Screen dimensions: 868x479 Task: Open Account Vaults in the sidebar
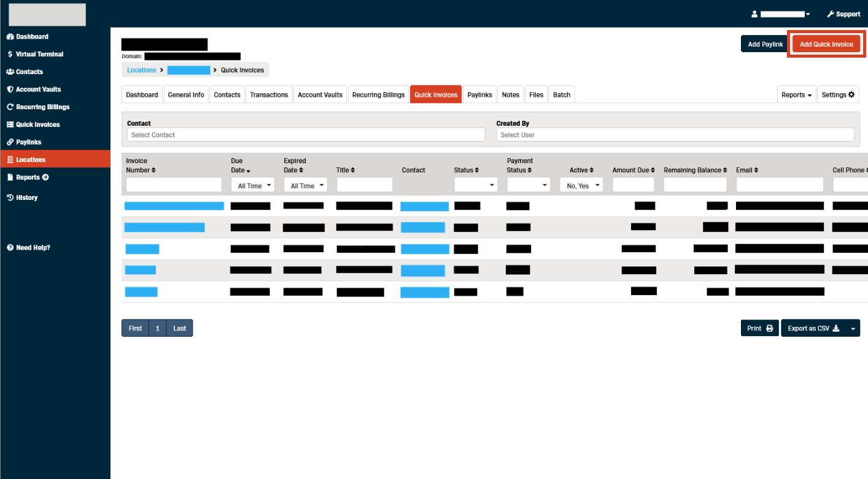point(34,90)
